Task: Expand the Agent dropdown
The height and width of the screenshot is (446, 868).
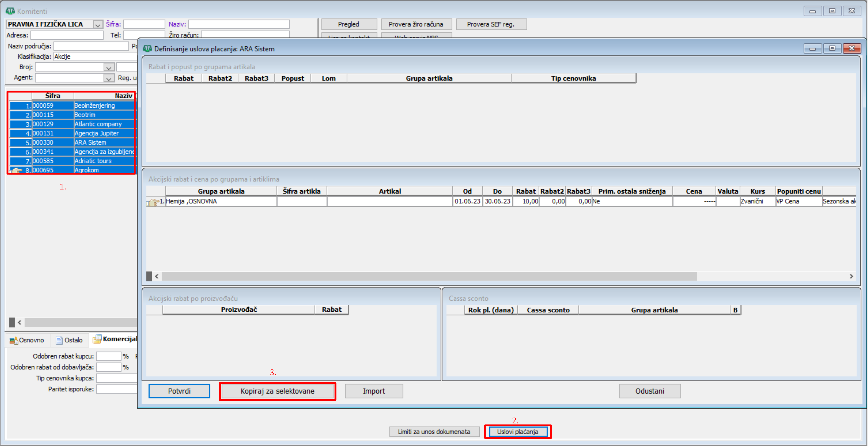Action: [x=109, y=78]
